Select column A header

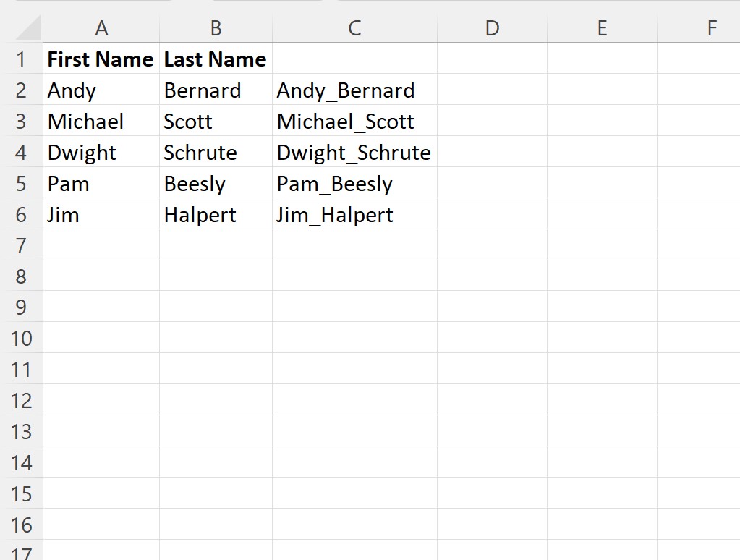[x=101, y=28]
